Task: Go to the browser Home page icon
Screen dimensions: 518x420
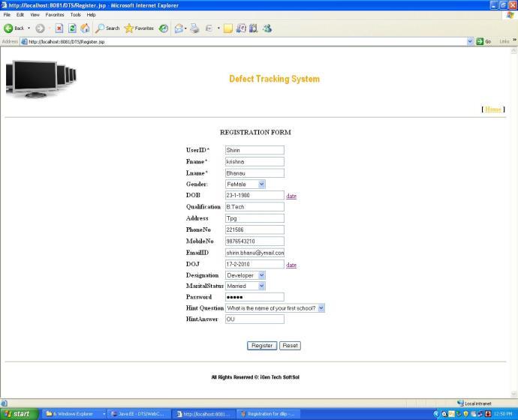Action: (86, 28)
